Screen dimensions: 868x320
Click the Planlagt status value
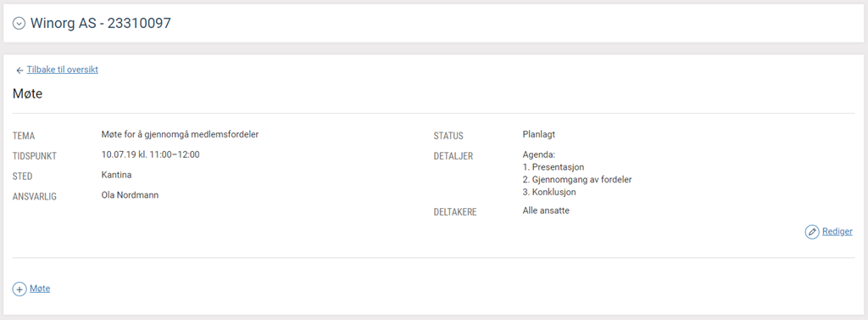(x=540, y=134)
